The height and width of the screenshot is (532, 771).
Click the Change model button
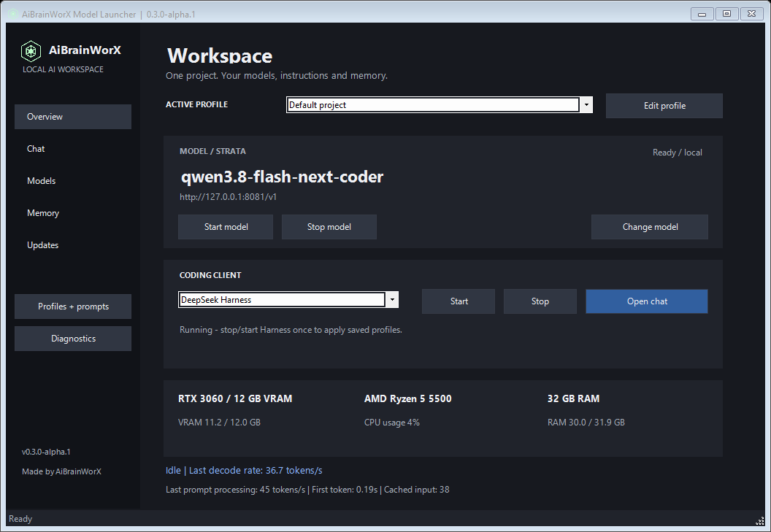coord(650,227)
